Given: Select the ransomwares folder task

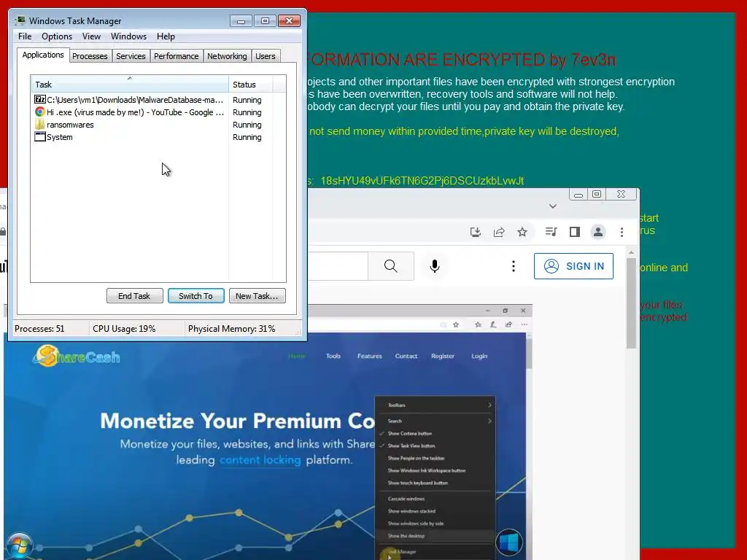Looking at the screenshot, I should coord(152,125).
